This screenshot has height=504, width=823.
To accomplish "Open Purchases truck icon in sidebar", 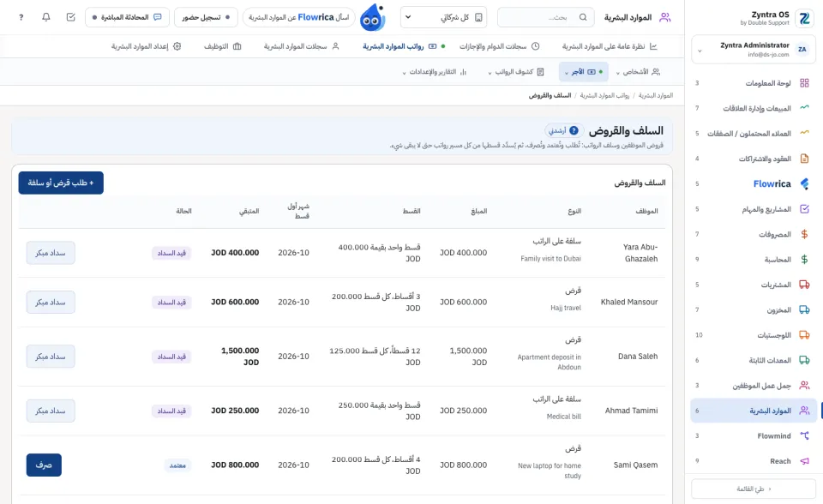I will pos(804,285).
